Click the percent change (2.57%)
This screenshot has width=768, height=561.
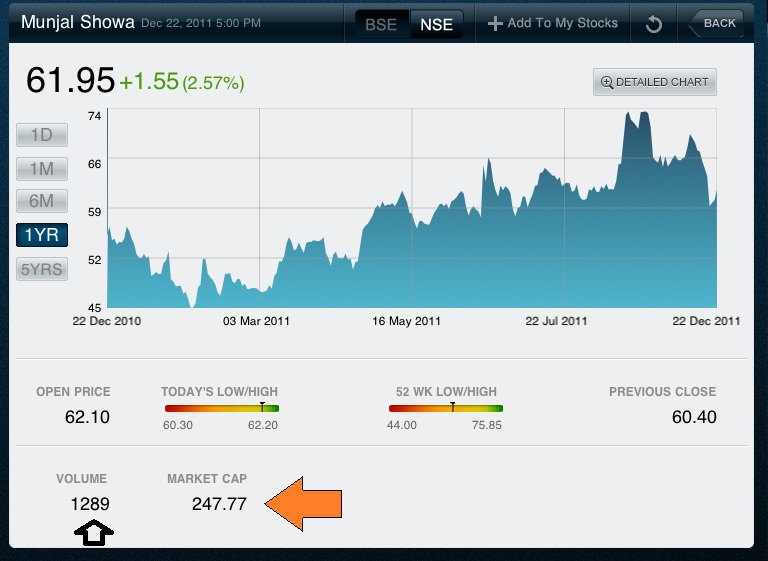[213, 83]
